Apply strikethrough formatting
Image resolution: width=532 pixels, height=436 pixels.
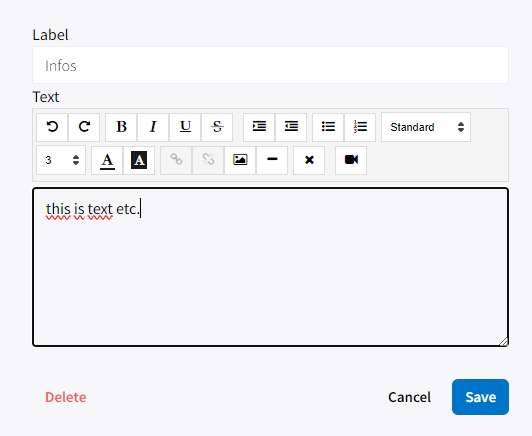(217, 127)
